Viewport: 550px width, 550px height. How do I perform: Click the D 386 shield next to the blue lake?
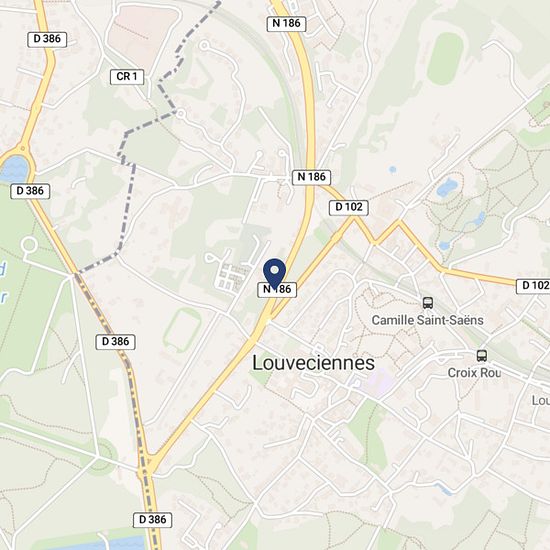30,191
